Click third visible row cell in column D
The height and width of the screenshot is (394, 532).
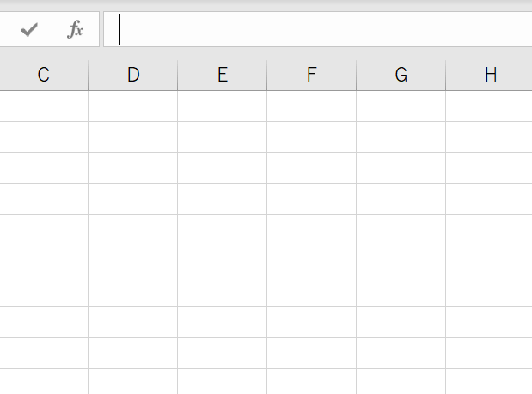click(x=133, y=168)
